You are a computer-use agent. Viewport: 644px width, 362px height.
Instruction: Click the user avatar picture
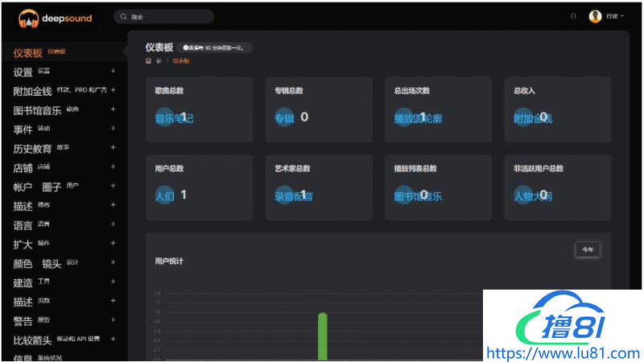click(596, 17)
